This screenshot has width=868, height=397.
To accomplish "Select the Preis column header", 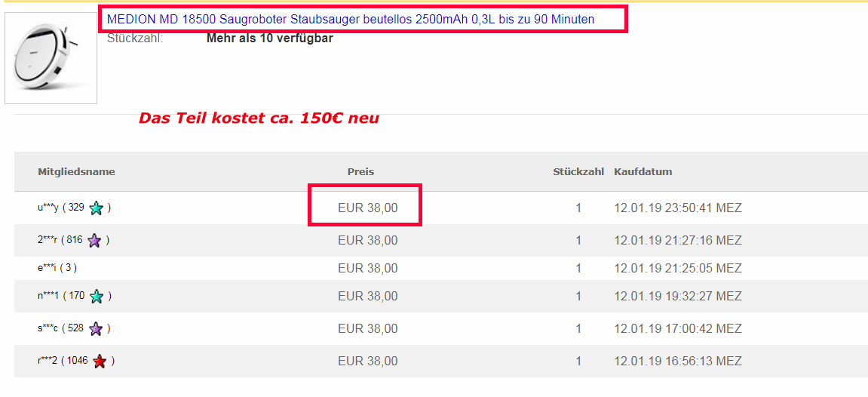I will point(361,171).
